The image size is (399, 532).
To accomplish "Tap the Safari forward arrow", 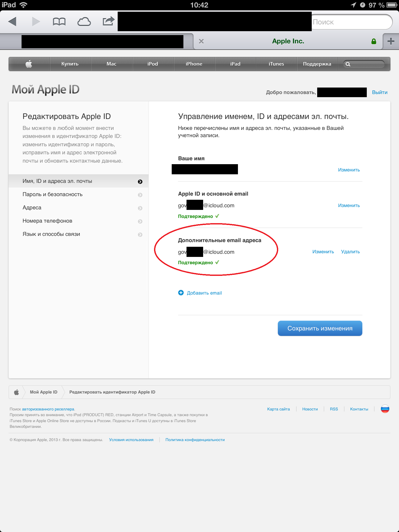I will pos(36,22).
